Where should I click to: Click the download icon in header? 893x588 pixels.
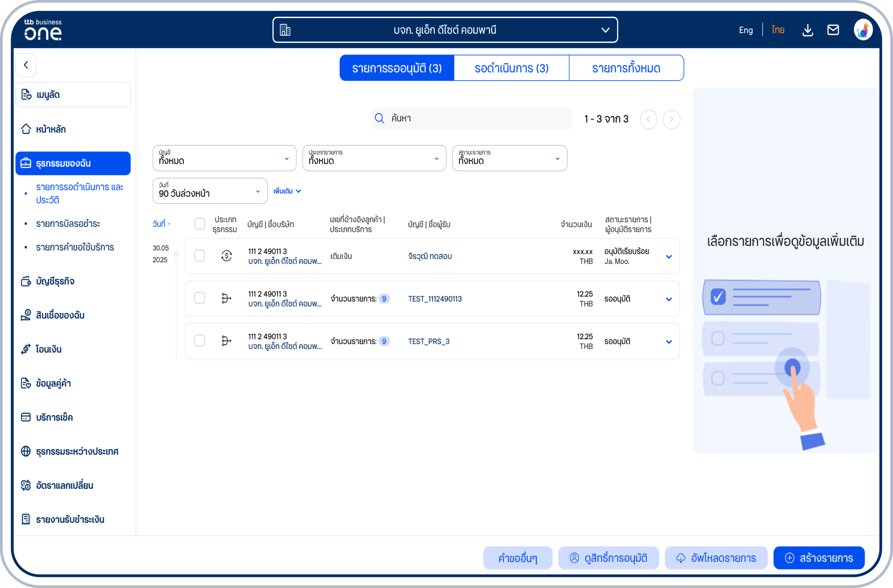tap(807, 30)
